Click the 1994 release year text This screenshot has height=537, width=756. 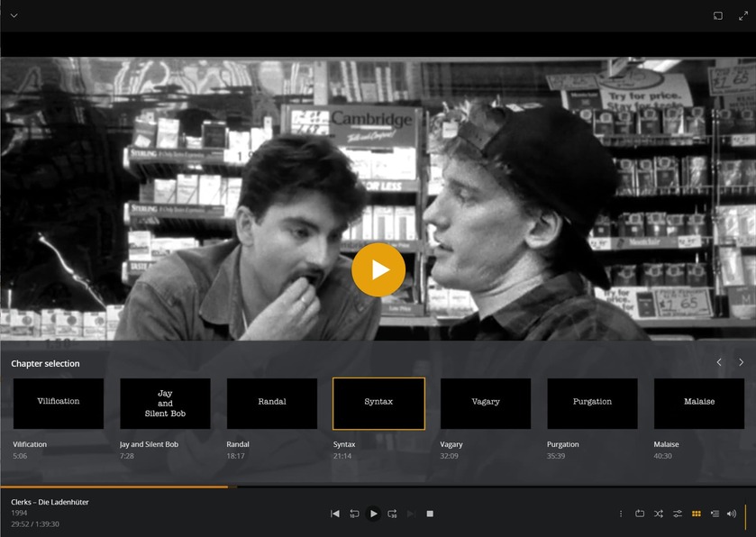pyautogui.click(x=19, y=513)
